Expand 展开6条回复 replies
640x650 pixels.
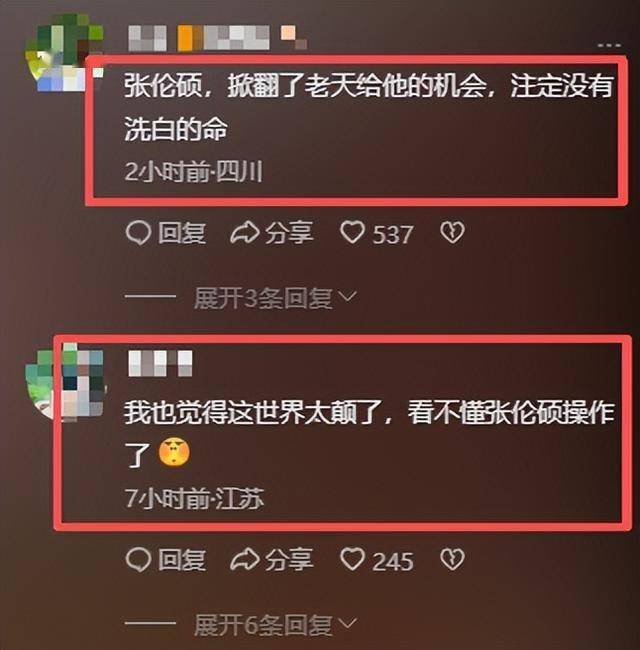coord(275,624)
